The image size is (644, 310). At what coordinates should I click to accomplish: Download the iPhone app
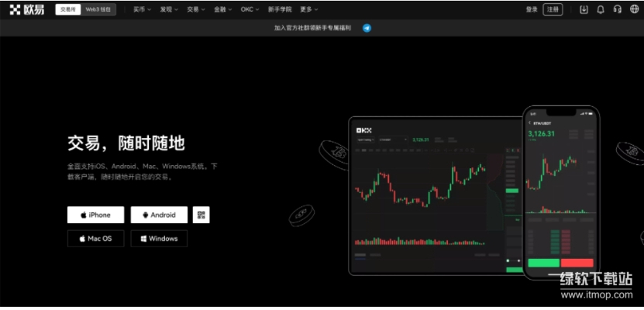pos(95,215)
